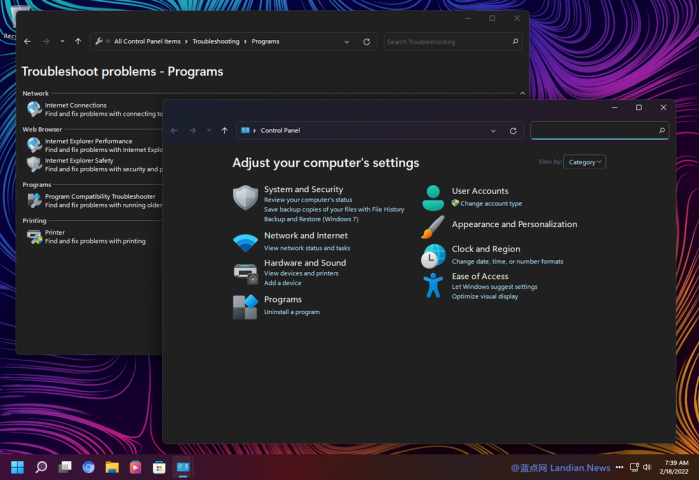
Task: Click the Programs category icon
Action: tap(245, 307)
